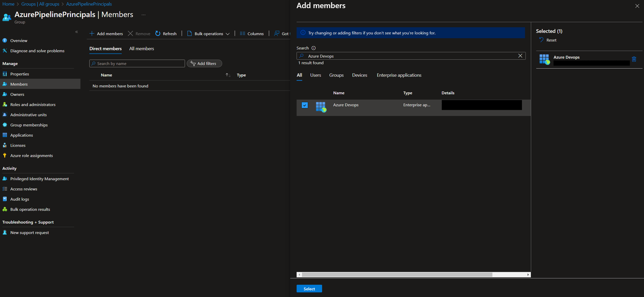The image size is (644, 297).
Task: Click the Details column header
Action: 448,93
